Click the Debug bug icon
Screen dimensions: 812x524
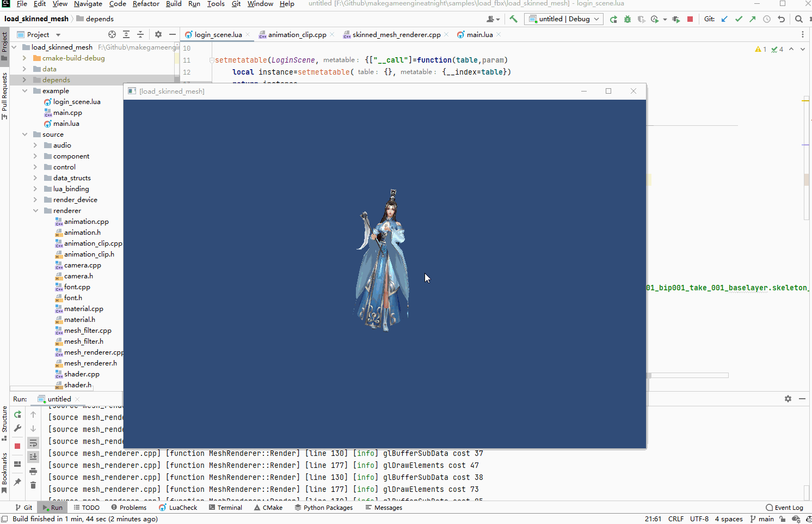click(628, 19)
